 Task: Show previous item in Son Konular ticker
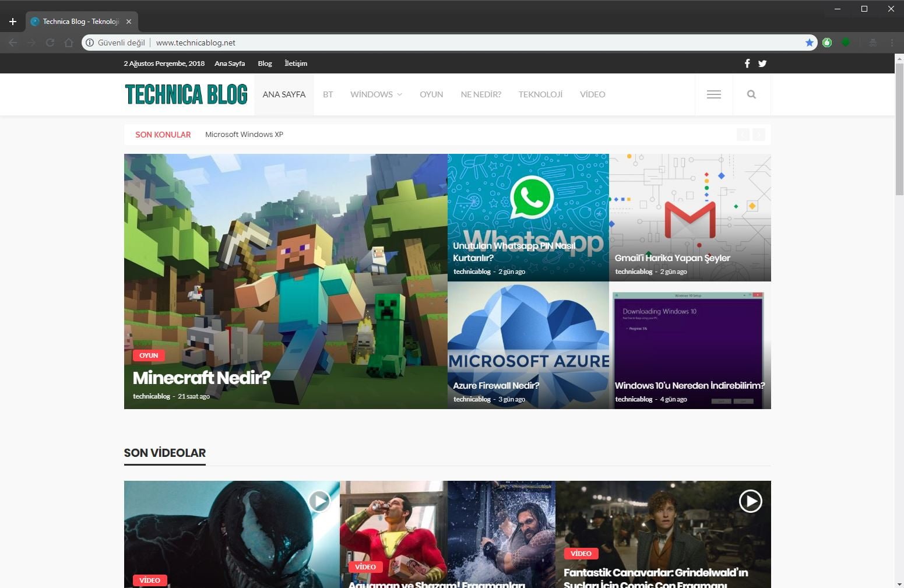[x=743, y=135]
